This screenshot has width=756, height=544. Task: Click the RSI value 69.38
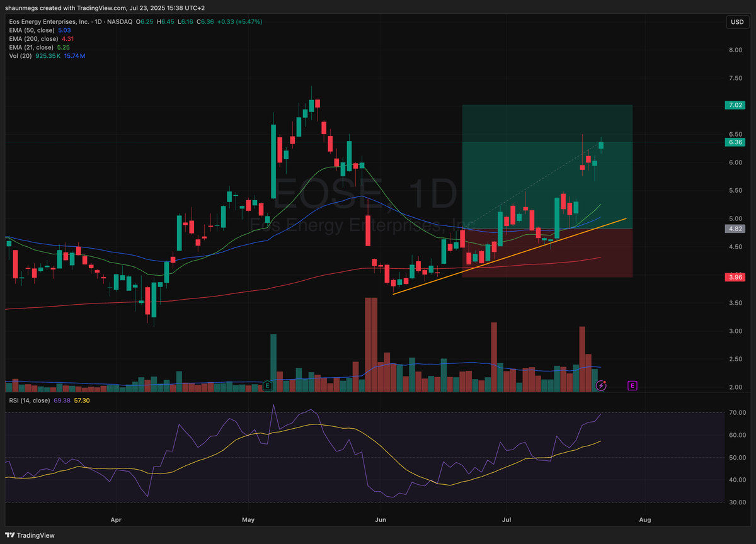pyautogui.click(x=63, y=399)
